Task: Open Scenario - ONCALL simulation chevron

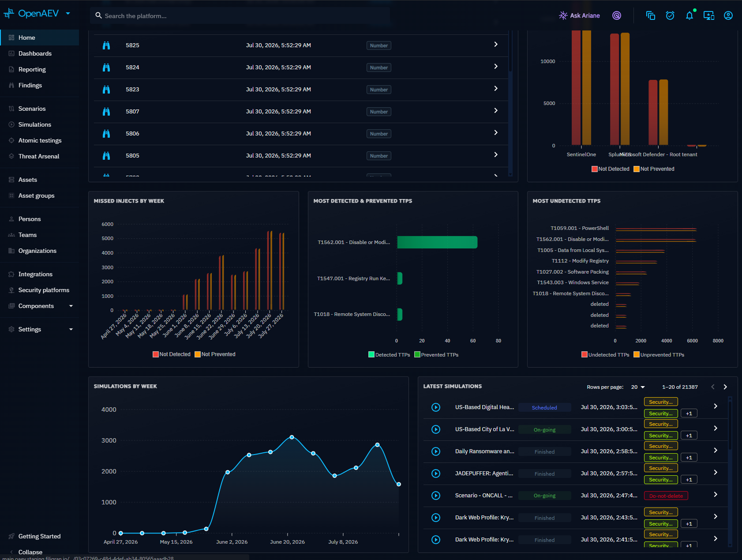Action: 716,495
